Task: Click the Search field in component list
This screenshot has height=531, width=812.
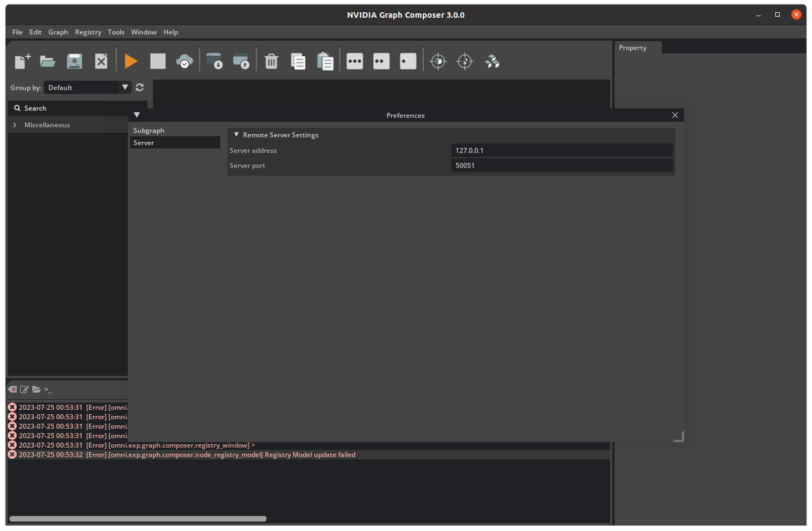Action: click(x=77, y=108)
